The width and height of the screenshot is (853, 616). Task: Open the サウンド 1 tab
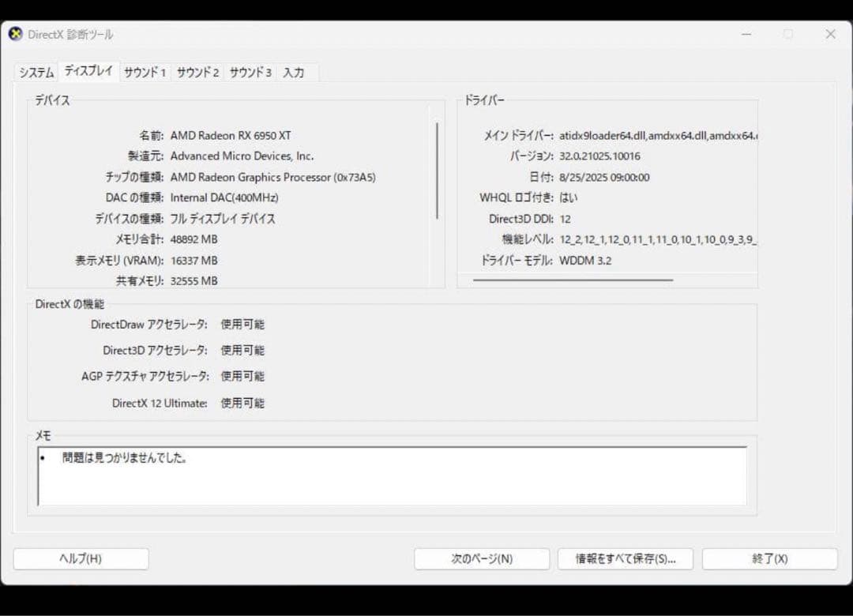(145, 72)
